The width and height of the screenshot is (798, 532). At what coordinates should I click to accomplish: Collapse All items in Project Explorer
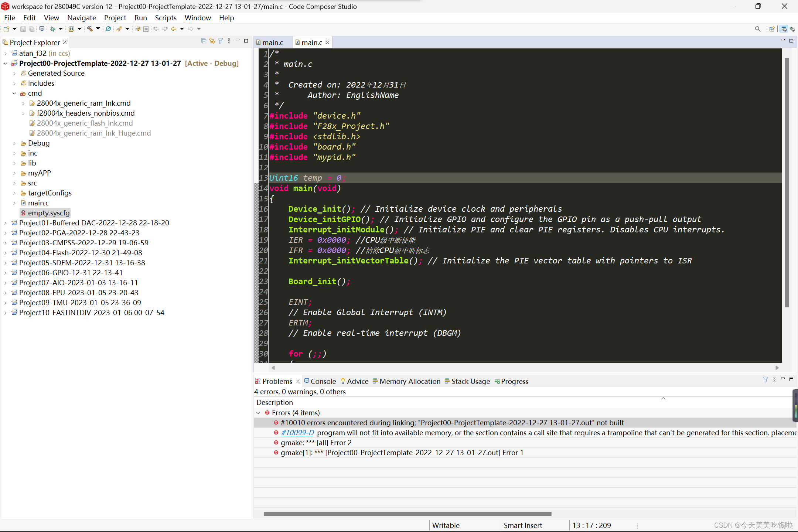pyautogui.click(x=204, y=41)
